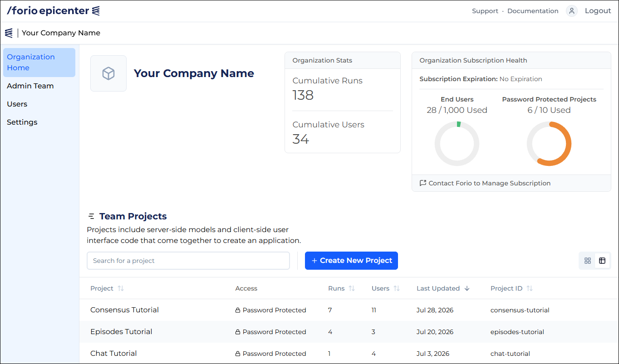
Task: Click the chat-tutorial project ID
Action: pos(510,354)
